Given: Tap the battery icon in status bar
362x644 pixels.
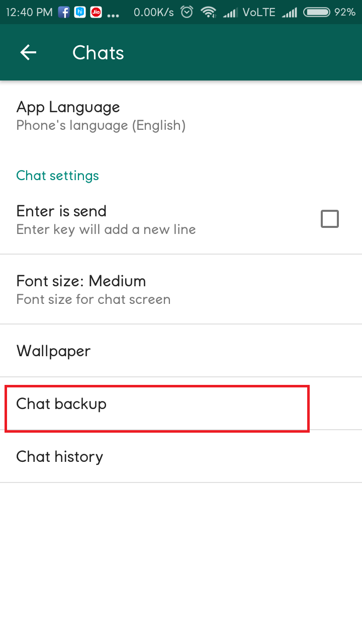Looking at the screenshot, I should pyautogui.click(x=317, y=12).
